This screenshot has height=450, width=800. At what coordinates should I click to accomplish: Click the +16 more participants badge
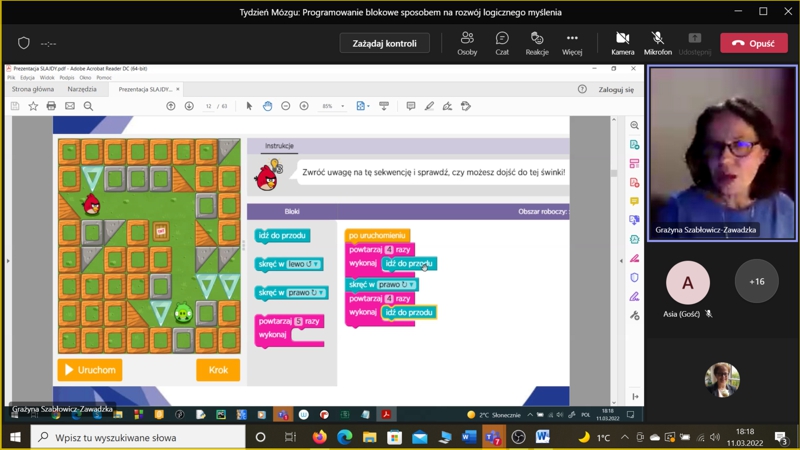point(757,281)
